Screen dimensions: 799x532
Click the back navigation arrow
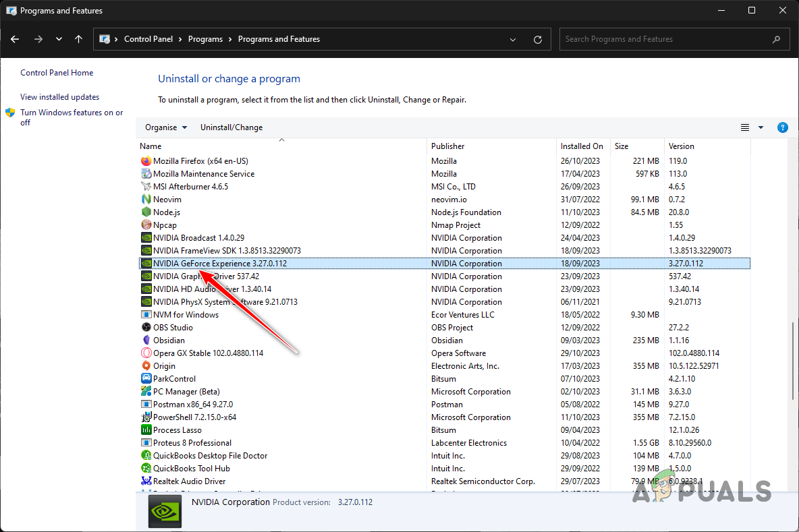[x=15, y=39]
